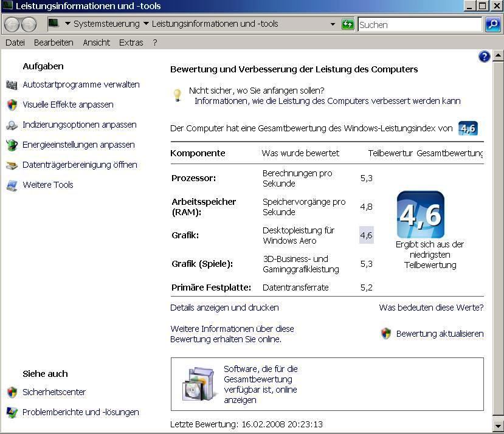Click the window title bar icon
The width and height of the screenshot is (504, 434).
7,5
